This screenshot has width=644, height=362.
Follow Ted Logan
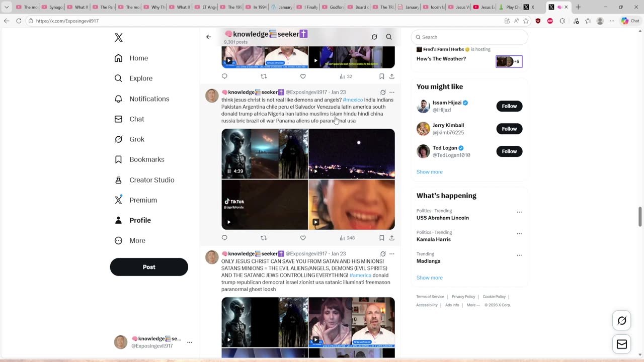[509, 151]
